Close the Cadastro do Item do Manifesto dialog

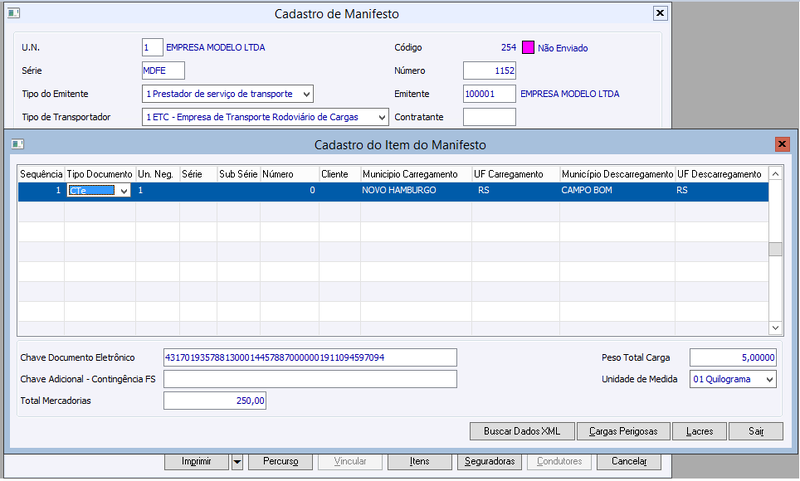[x=782, y=144]
